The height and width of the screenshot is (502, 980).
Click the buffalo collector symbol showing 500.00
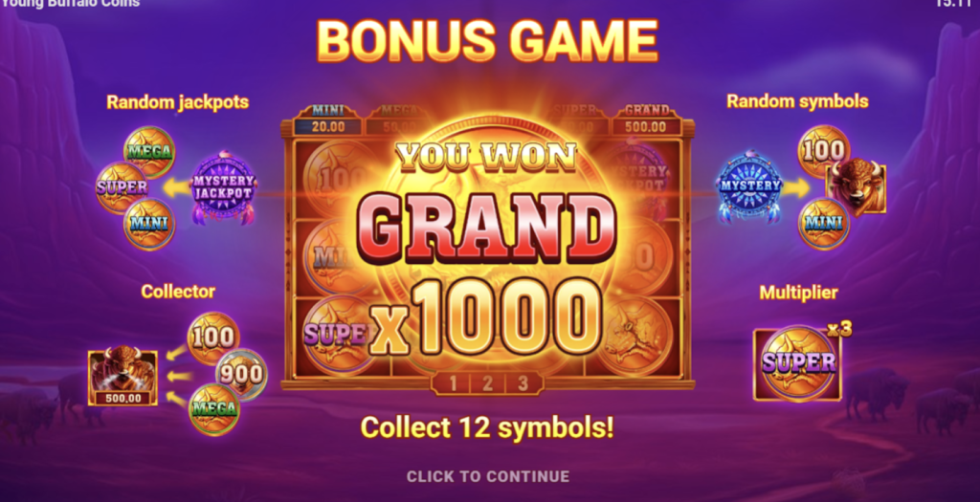[x=122, y=378]
